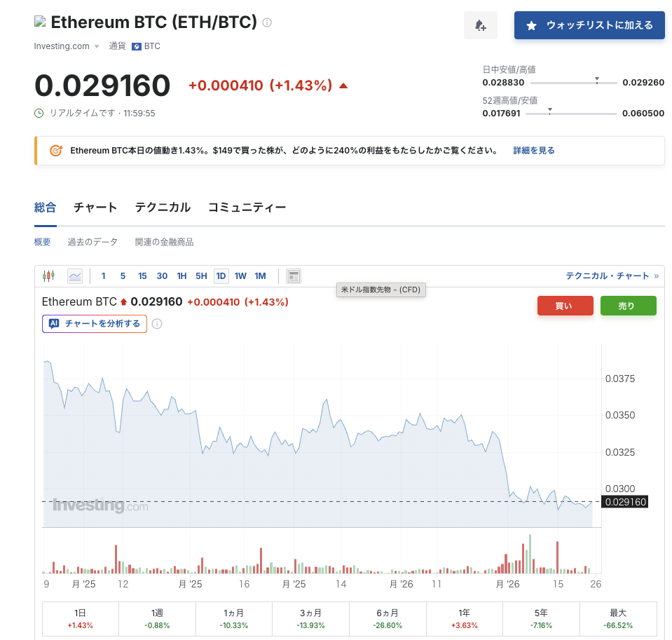The image size is (672, 640).
Task: Click the BTC currency flag icon
Action: click(137, 46)
